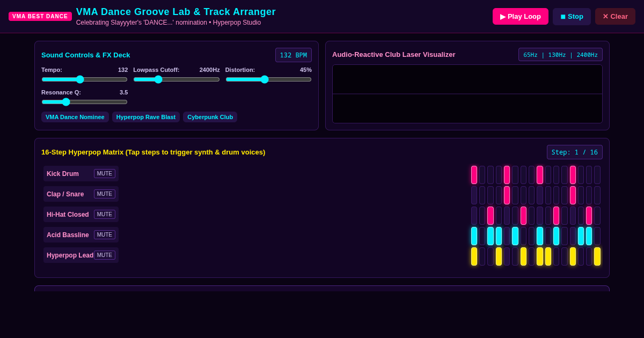Image resolution: width=644 pixels, height=338 pixels.
Task: Adjust the Tempo slider
Action: pos(85,79)
